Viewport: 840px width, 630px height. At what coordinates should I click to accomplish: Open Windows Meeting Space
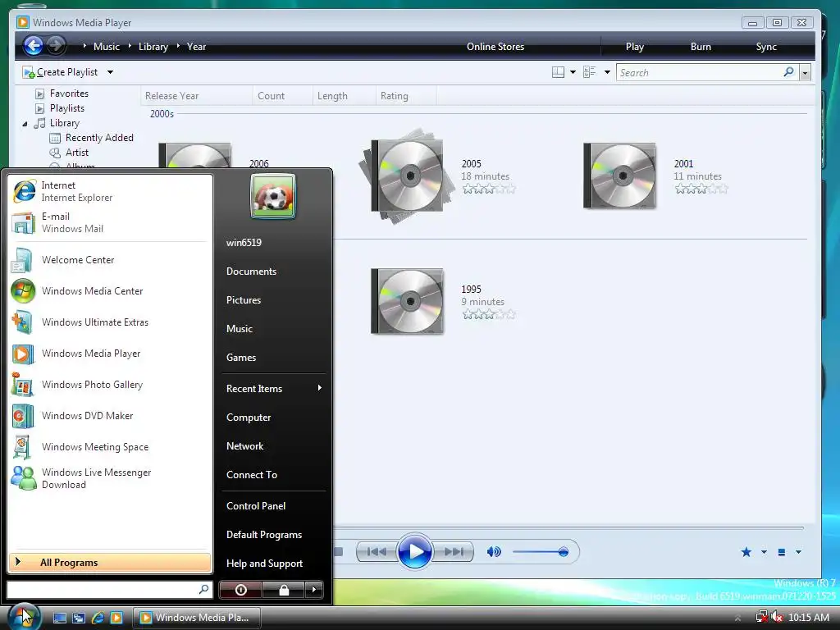coord(110,447)
